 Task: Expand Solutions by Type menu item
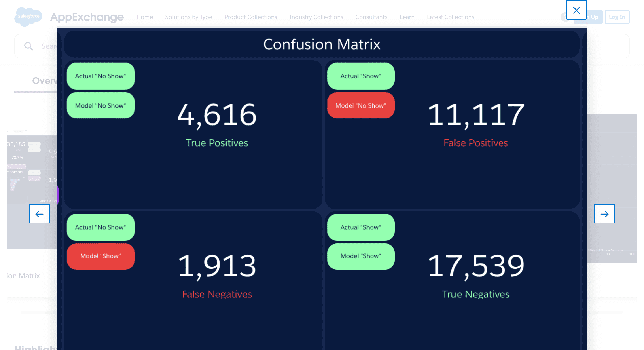coord(188,17)
